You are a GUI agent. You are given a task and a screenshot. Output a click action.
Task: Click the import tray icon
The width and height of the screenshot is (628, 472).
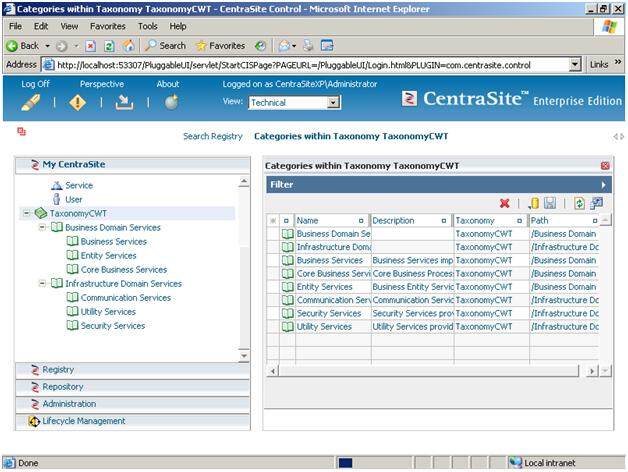coord(124,103)
